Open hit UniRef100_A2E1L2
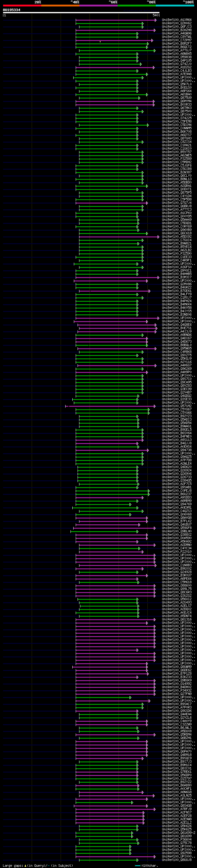Image resolution: width=197 pixels, height=868 pixels. point(177,822)
